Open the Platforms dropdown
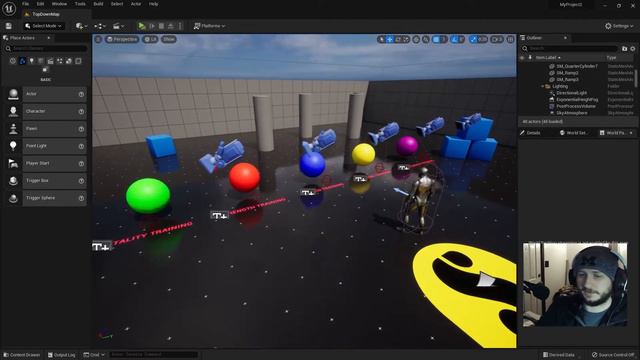The image size is (640, 360). pyautogui.click(x=209, y=26)
